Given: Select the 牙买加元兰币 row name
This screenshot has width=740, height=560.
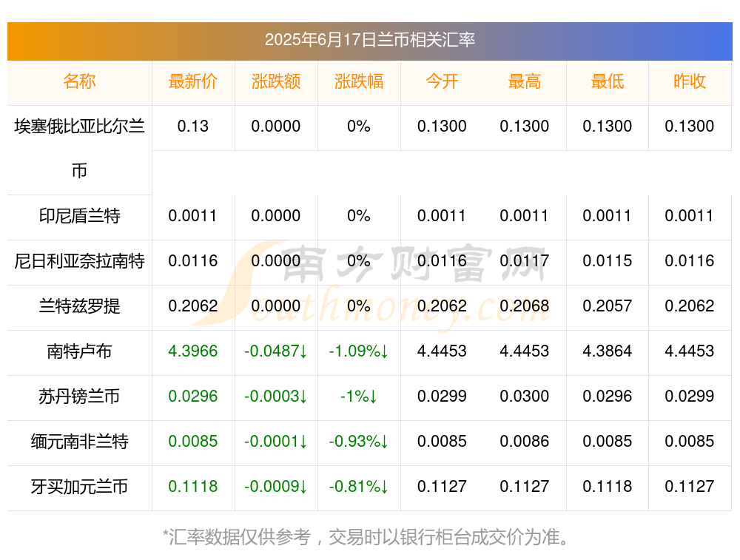Looking at the screenshot, I should click(x=79, y=487).
